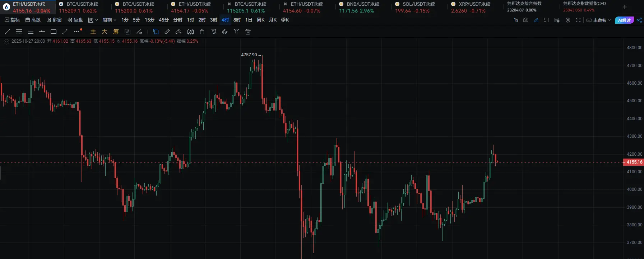Select the 季K timeframe
This screenshot has width=644, height=259.
(x=285, y=20)
